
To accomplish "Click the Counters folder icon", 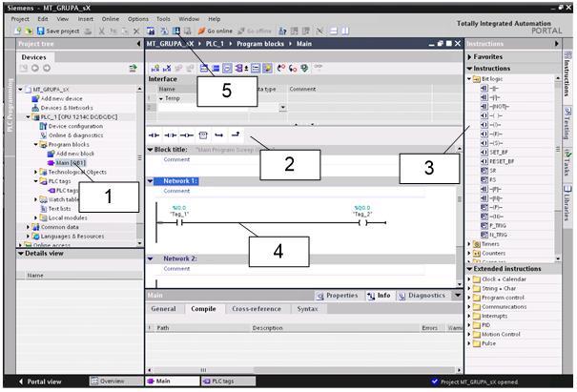I will (477, 254).
